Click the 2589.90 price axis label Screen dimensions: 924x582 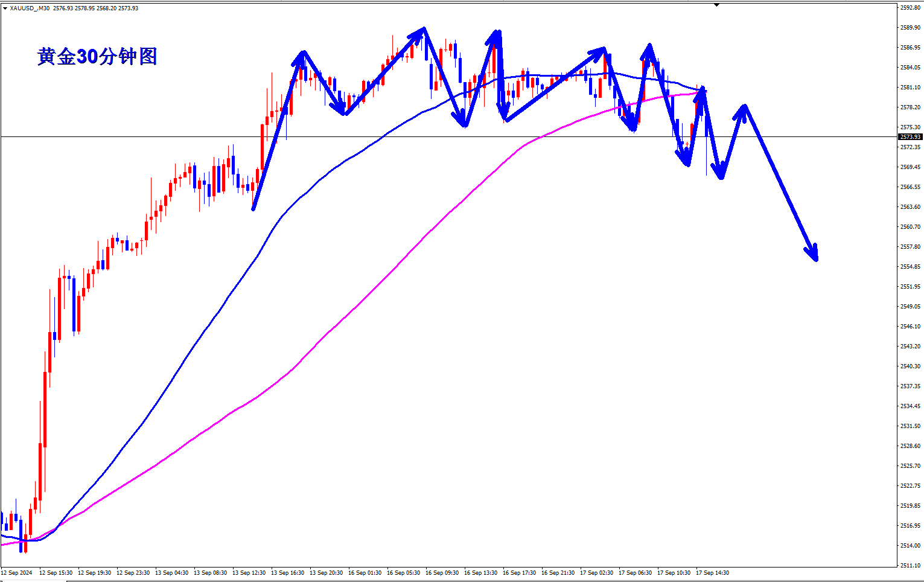911,28
